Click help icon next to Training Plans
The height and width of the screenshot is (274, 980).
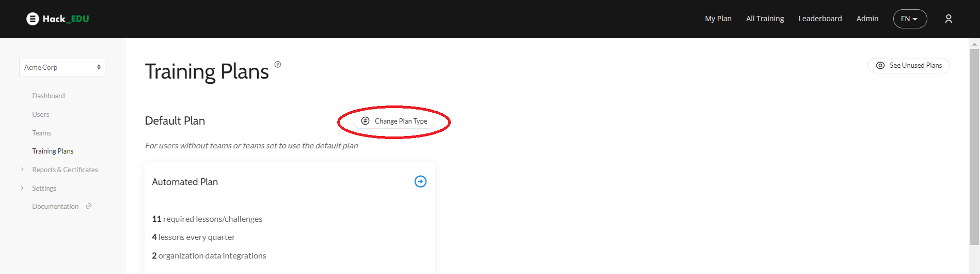pos(278,65)
